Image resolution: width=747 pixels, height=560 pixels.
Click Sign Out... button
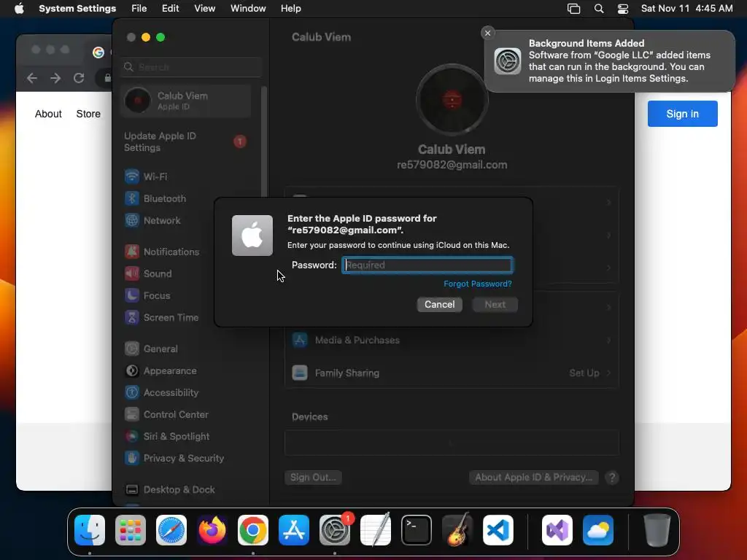[313, 478]
